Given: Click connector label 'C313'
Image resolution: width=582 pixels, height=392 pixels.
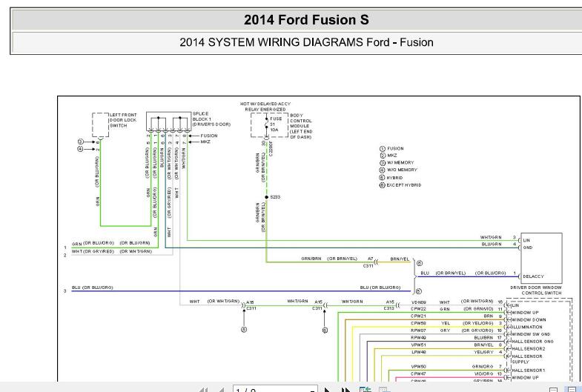Looking at the screenshot, I should [388, 308].
